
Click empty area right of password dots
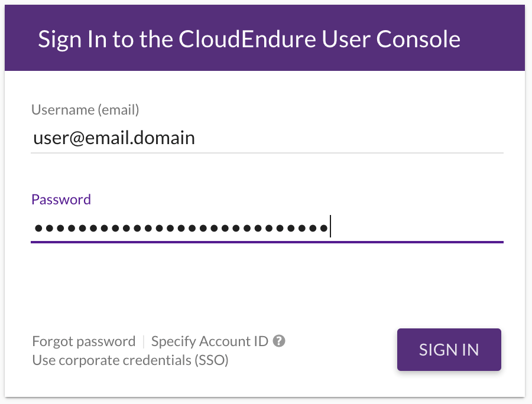[417, 228]
